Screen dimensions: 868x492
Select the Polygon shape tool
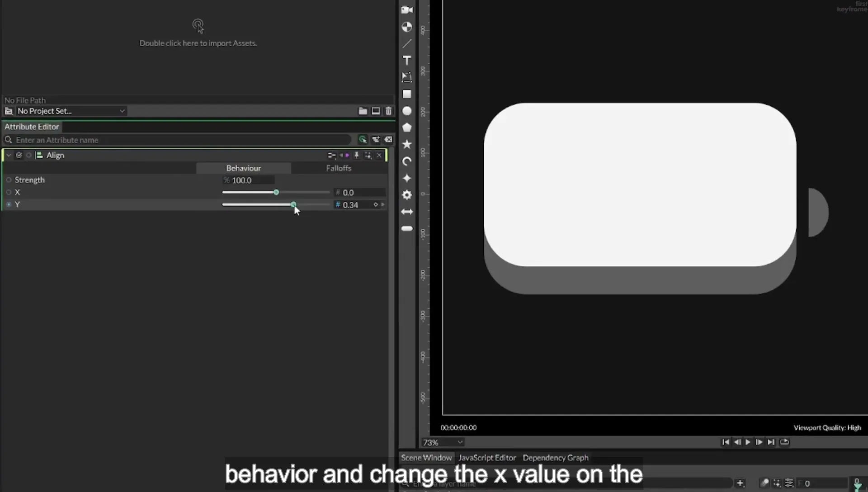tap(407, 128)
